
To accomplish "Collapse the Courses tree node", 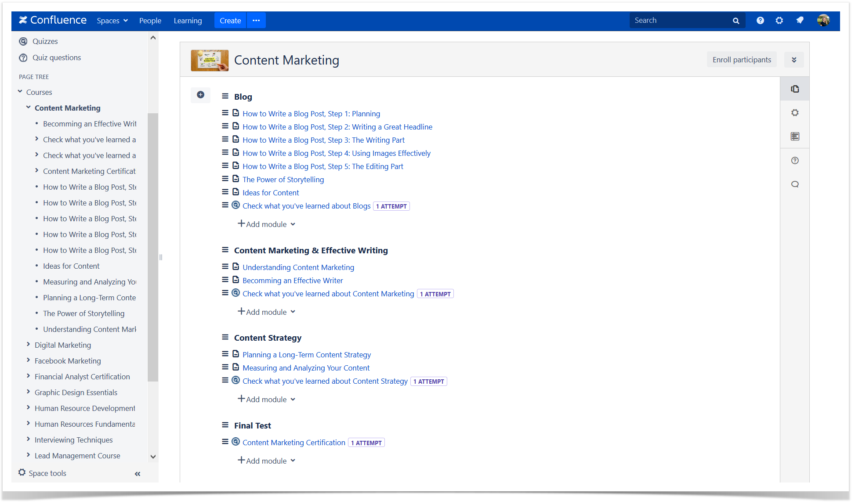I will click(20, 92).
